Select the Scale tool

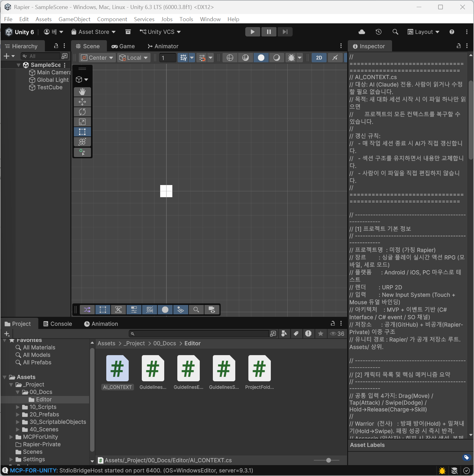[82, 122]
